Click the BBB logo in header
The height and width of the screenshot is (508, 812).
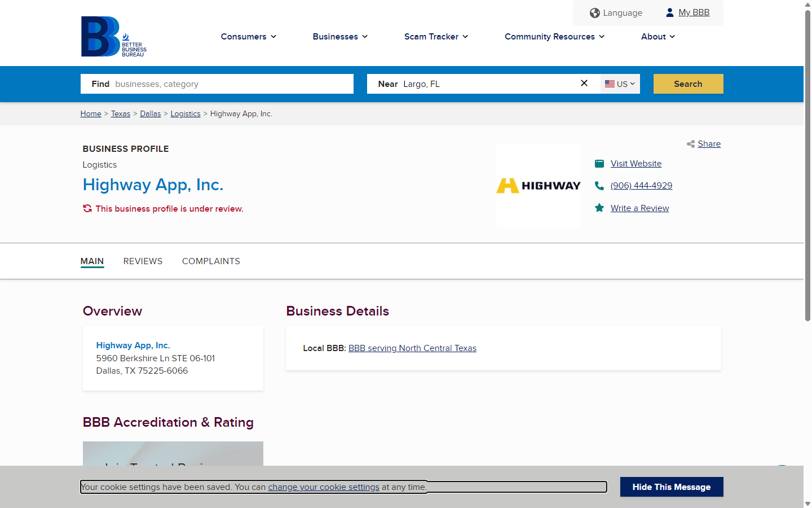114,36
